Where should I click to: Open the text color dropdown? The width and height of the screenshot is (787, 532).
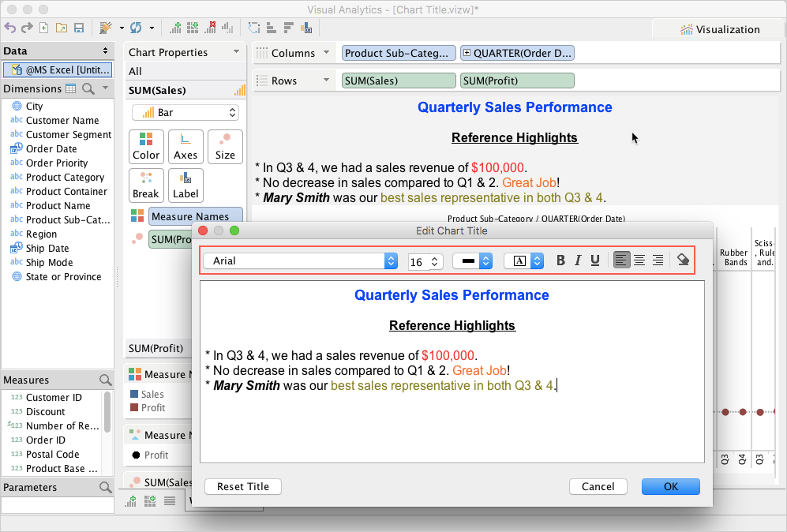click(472, 261)
